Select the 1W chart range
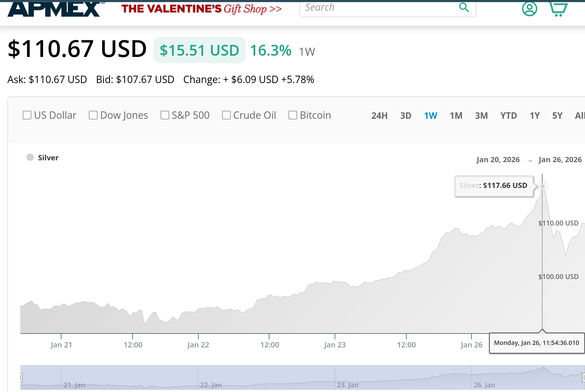The image size is (585, 392). point(431,116)
